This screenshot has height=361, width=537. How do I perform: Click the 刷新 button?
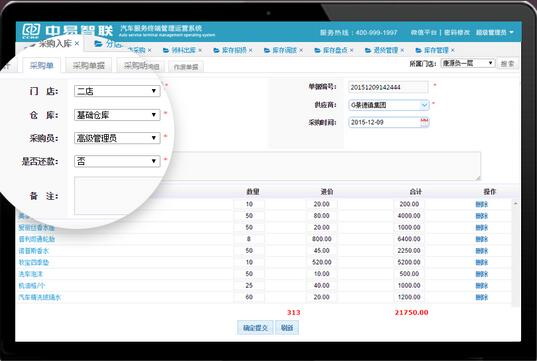(287, 328)
